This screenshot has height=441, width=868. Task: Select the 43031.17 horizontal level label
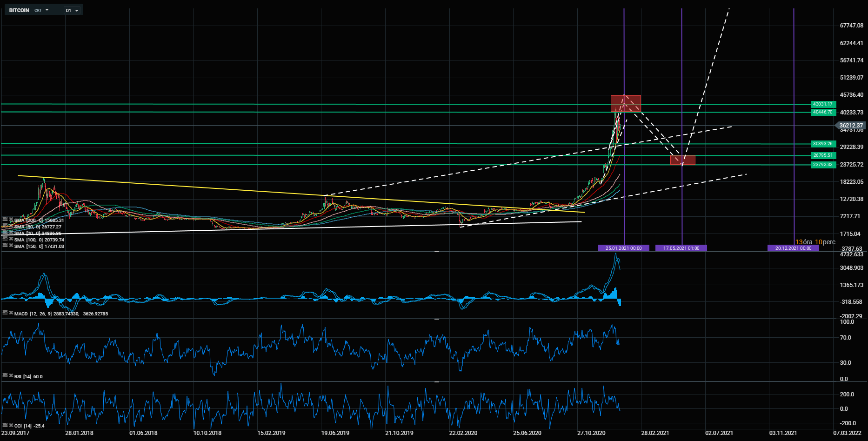(x=822, y=104)
